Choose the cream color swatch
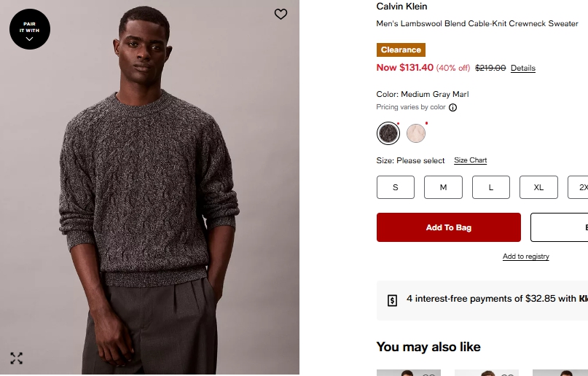 click(416, 133)
